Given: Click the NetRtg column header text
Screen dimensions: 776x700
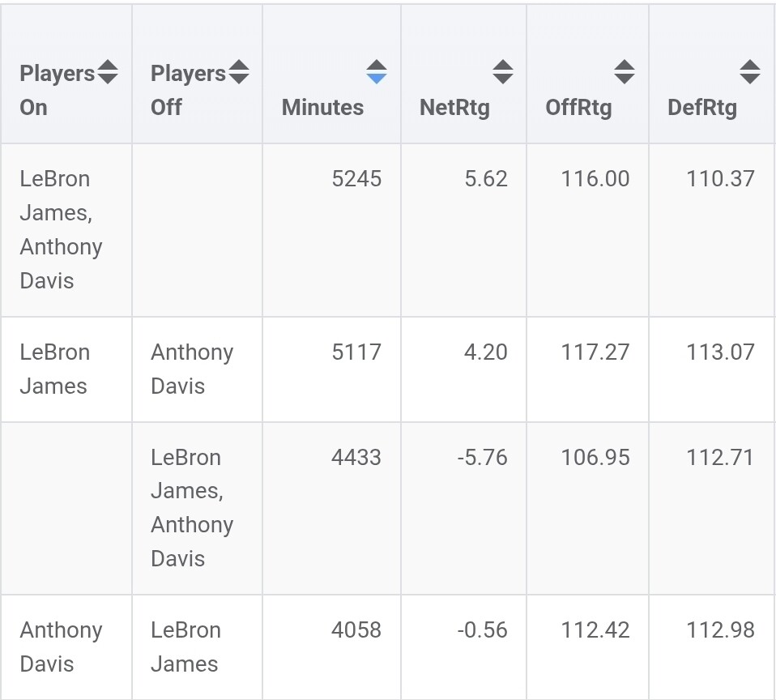Looking at the screenshot, I should [454, 107].
